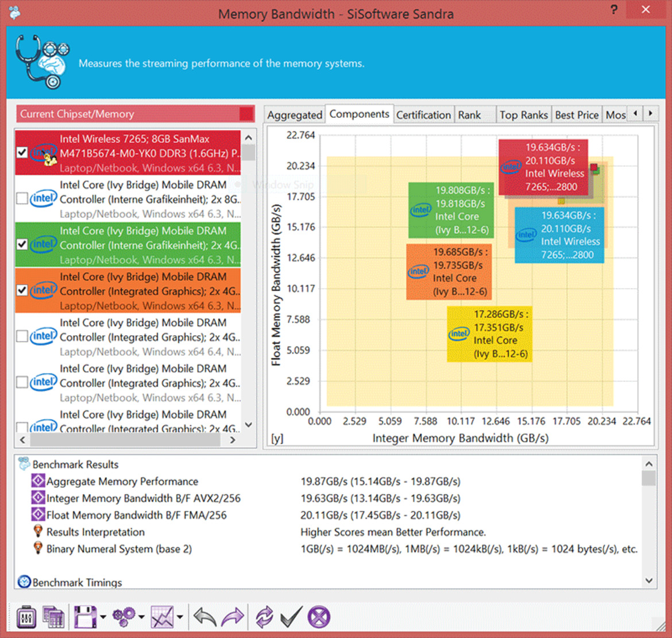Select Float Memory Bandwidth B/F FMA/256 row

[136, 515]
